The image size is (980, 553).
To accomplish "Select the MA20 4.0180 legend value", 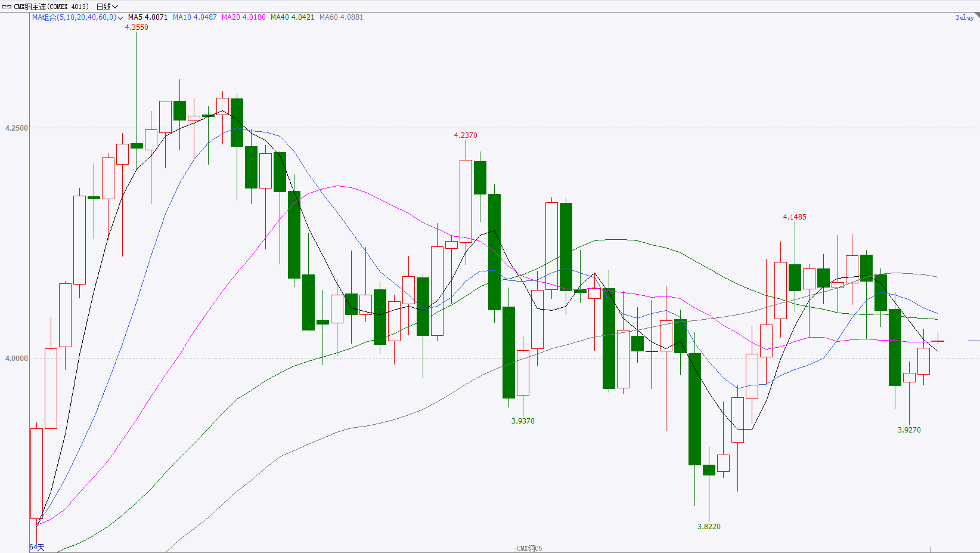I will 244,17.
